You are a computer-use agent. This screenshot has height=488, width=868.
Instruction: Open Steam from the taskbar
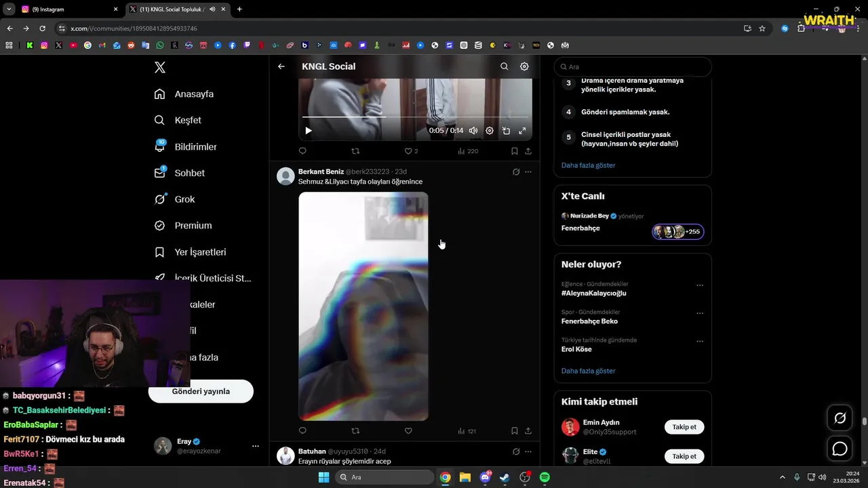[x=505, y=477]
